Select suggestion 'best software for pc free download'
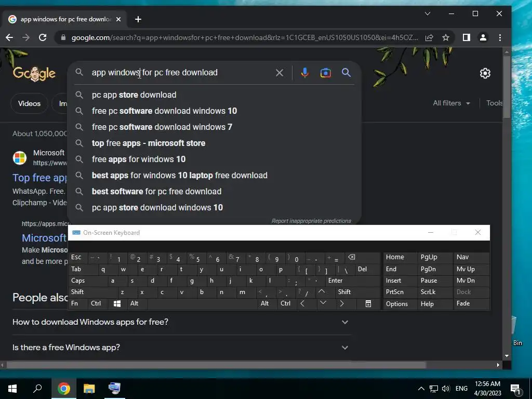Screen dimensions: 532x399 [215, 191]
